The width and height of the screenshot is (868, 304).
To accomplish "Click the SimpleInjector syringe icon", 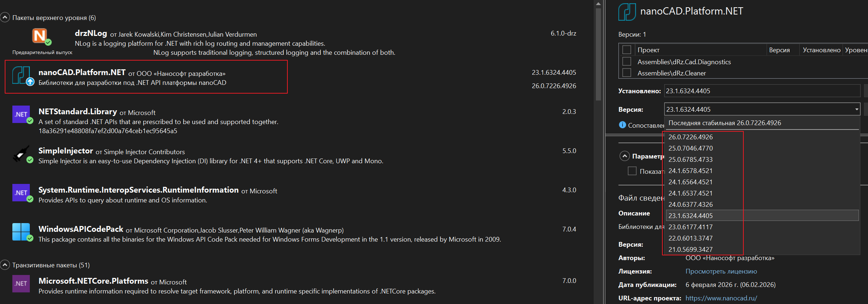I will point(21,153).
